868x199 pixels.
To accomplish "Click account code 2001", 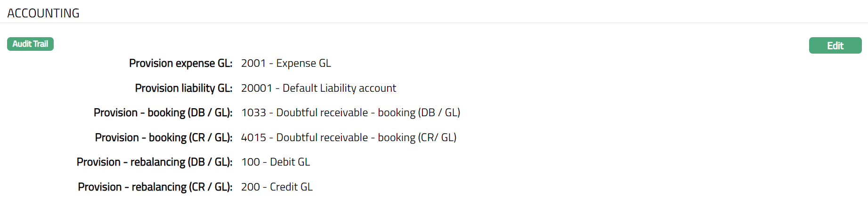I will [x=253, y=63].
